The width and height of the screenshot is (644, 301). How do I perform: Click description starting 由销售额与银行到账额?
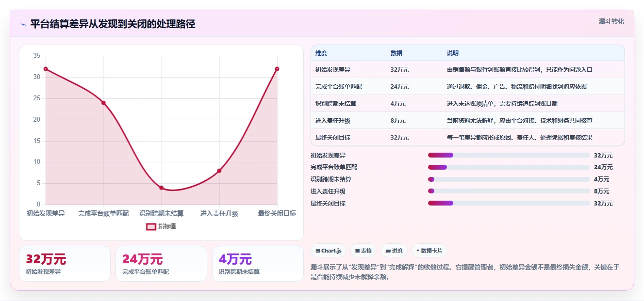pyautogui.click(x=520, y=70)
